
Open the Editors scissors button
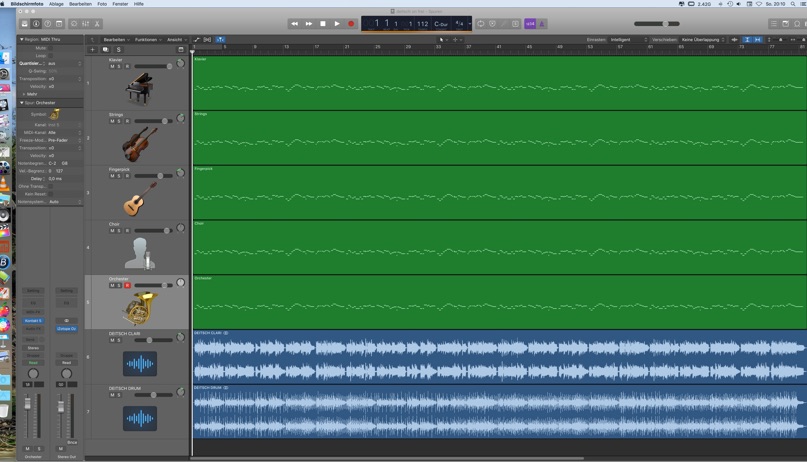click(97, 24)
